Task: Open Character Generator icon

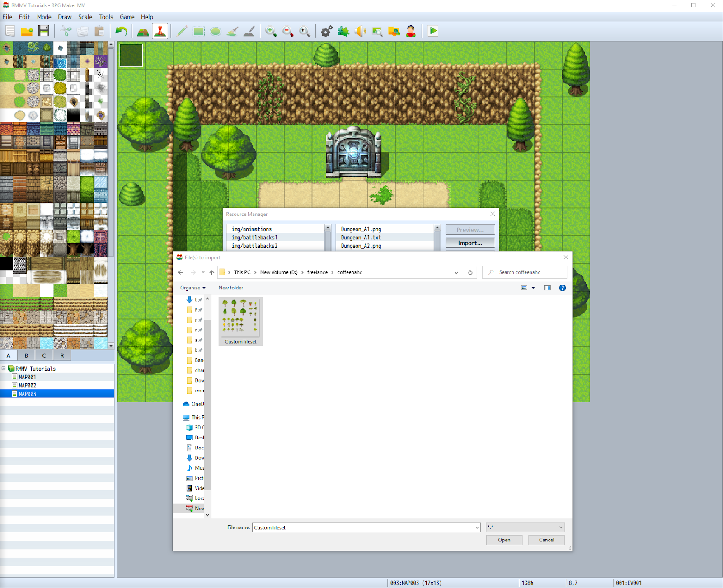Action: 411,31
